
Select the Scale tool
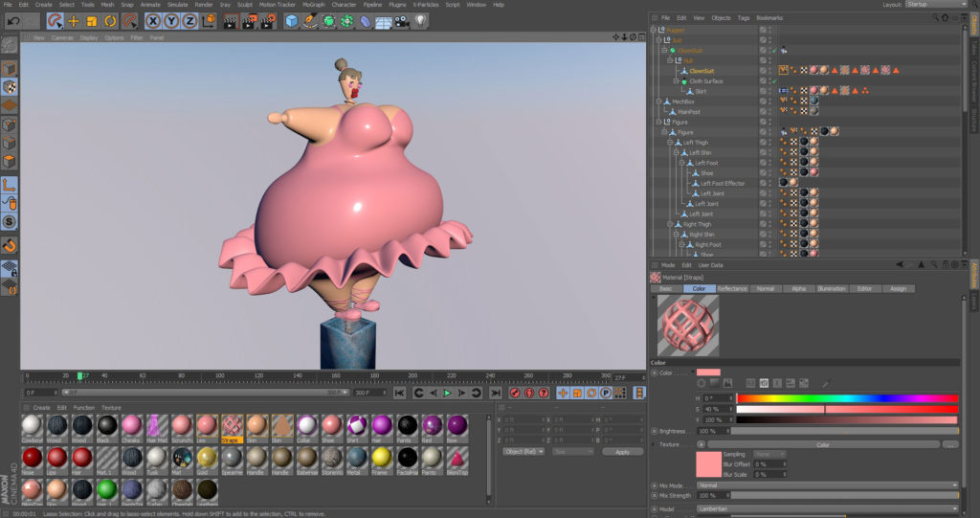pyautogui.click(x=92, y=21)
